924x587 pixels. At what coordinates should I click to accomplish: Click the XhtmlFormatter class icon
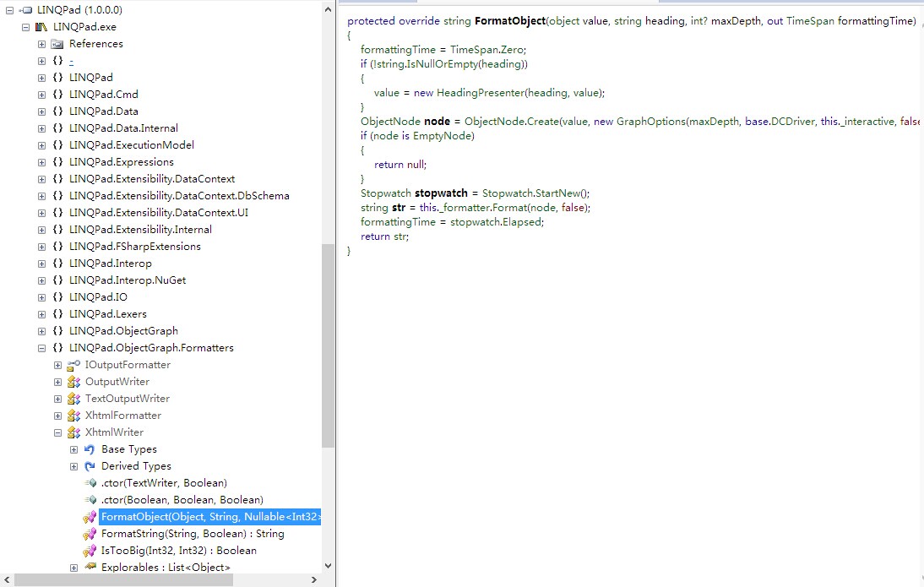[x=73, y=416]
